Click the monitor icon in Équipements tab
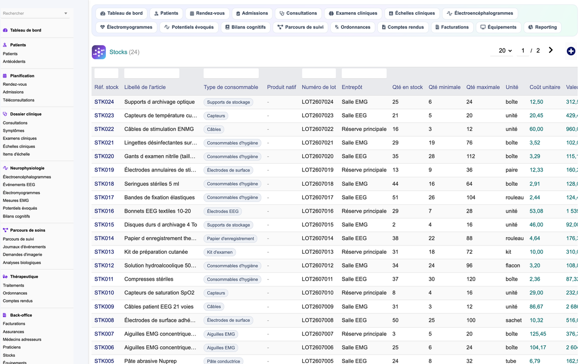588x364 pixels. (x=483, y=27)
